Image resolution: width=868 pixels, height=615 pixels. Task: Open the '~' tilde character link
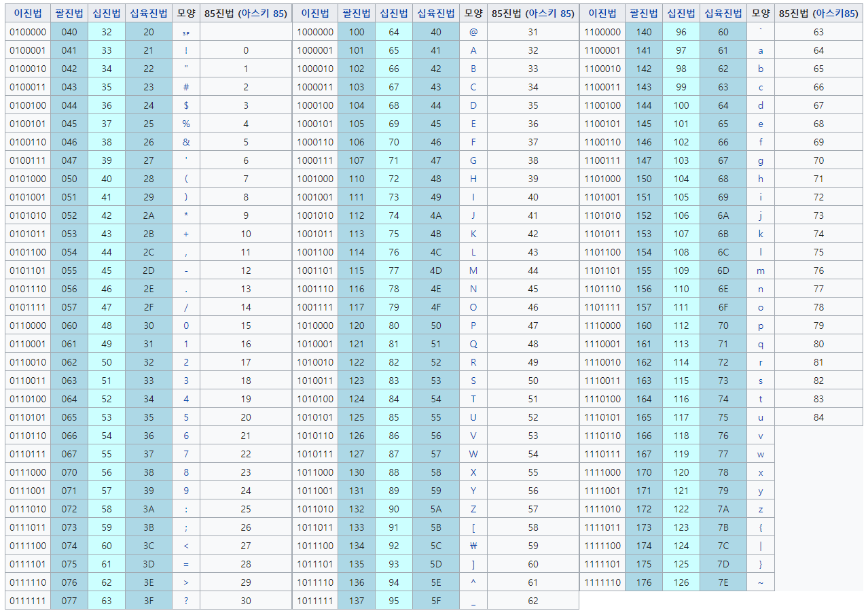(x=761, y=582)
